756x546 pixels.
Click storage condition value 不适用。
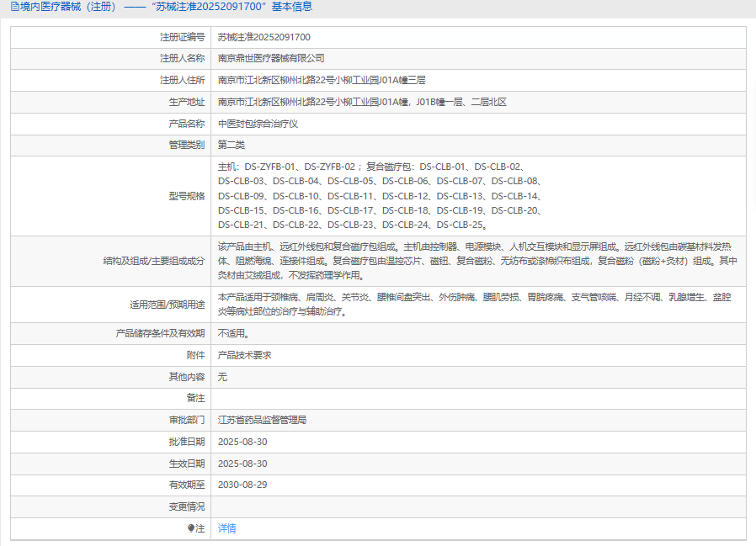click(x=233, y=333)
